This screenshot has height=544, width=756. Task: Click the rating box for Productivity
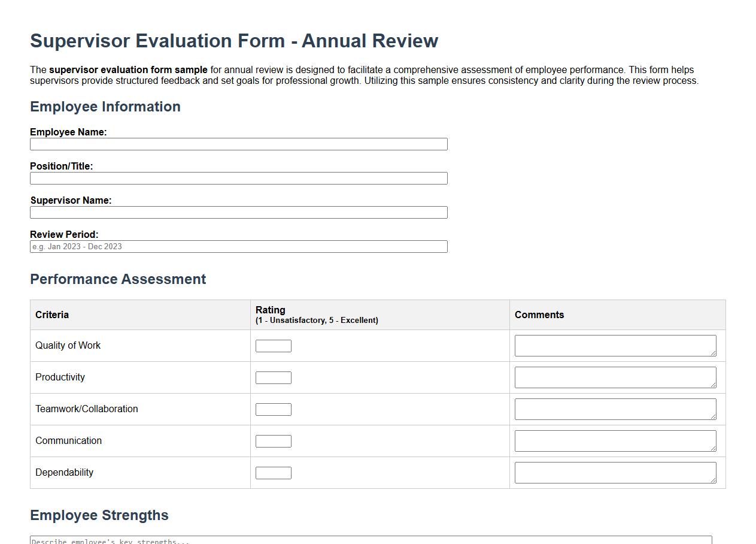click(273, 377)
